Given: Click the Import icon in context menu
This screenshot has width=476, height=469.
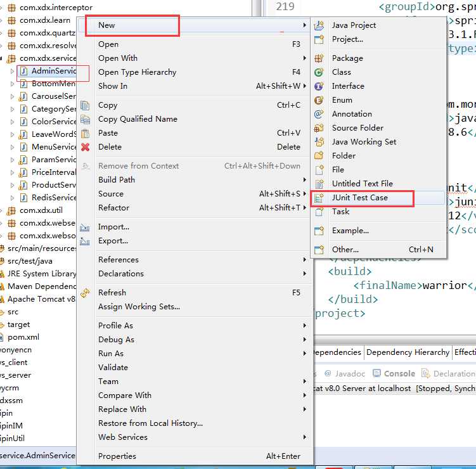Looking at the screenshot, I should tap(85, 227).
